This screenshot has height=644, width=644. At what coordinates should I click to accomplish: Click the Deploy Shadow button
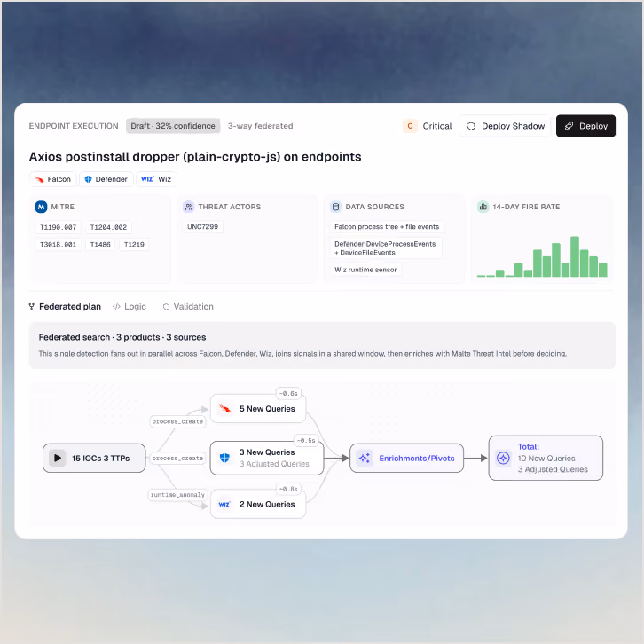[505, 126]
